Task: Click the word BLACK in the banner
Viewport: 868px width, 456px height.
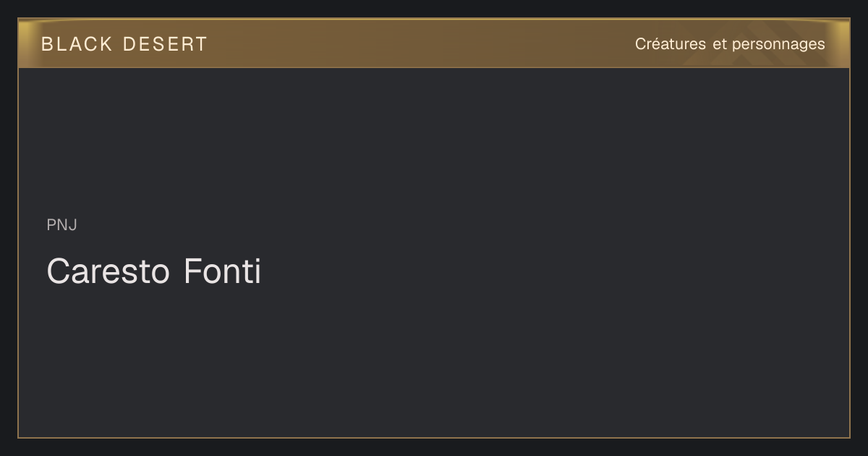Action: point(77,44)
